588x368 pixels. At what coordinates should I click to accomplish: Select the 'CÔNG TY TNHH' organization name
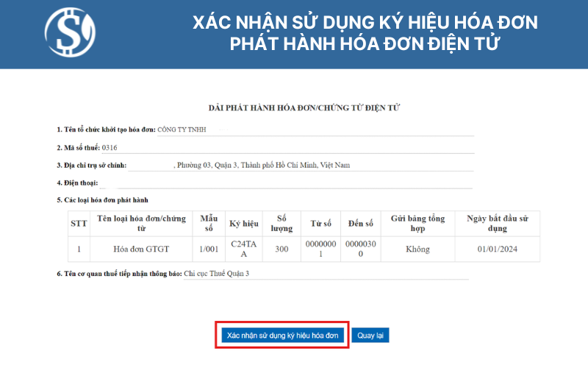182,130
